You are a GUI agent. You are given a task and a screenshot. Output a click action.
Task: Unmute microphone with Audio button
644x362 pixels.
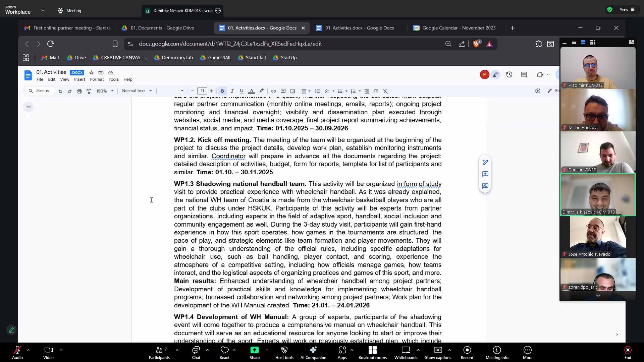[x=17, y=352]
